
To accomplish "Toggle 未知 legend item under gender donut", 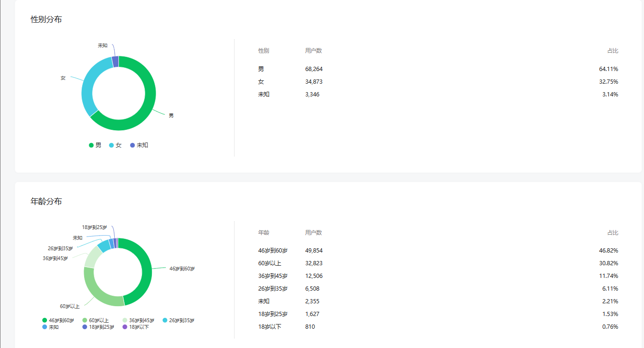I will click(x=139, y=145).
